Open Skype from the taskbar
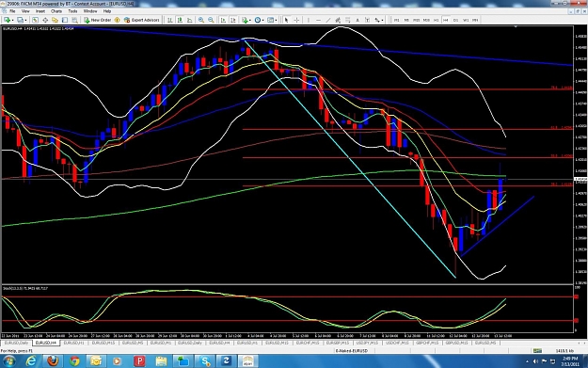 coord(205,361)
